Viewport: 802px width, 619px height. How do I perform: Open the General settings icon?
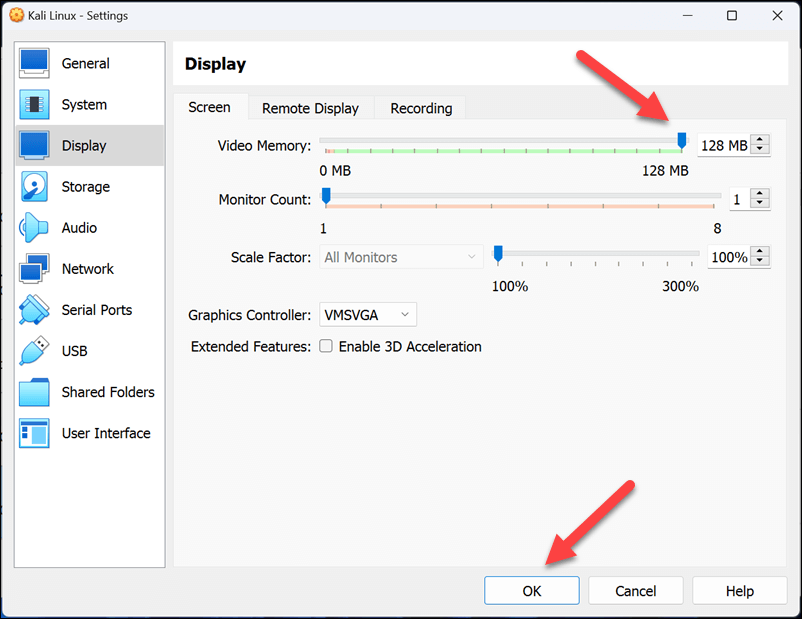[x=34, y=63]
